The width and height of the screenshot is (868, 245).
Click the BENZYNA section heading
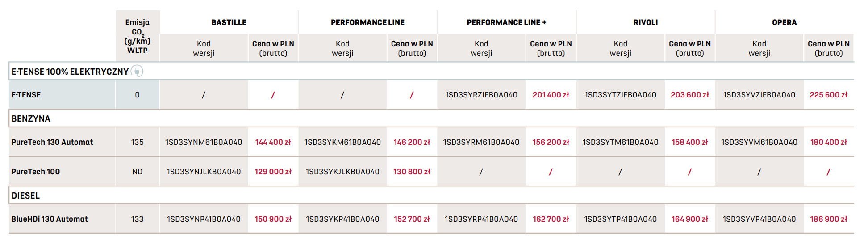(31, 118)
